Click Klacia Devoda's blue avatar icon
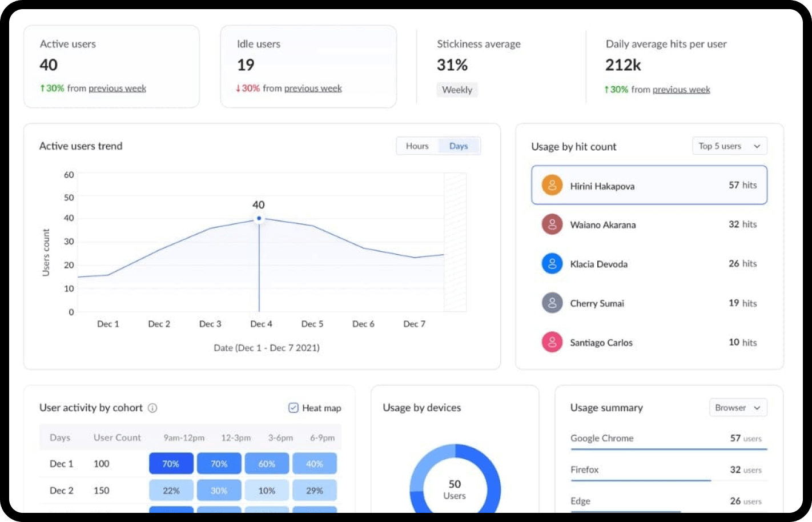The width and height of the screenshot is (812, 522). 552,264
